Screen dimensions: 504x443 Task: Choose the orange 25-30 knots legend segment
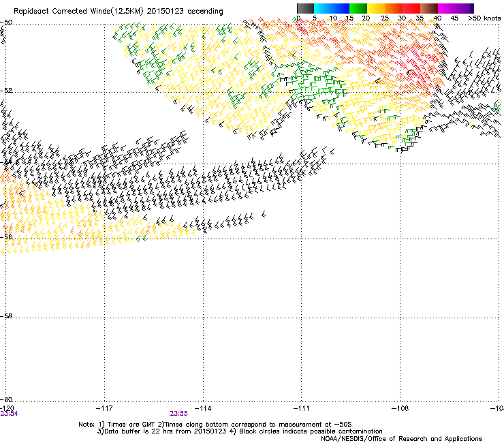[x=394, y=8]
